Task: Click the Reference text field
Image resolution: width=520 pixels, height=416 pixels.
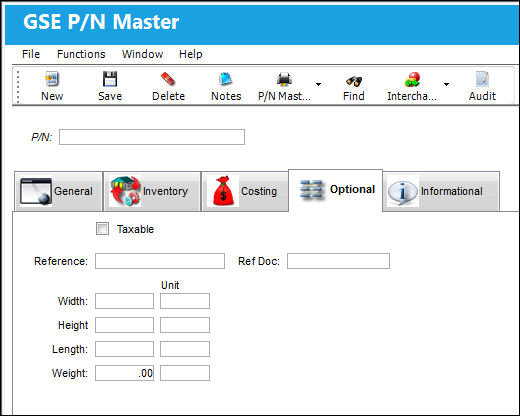Action: [160, 261]
